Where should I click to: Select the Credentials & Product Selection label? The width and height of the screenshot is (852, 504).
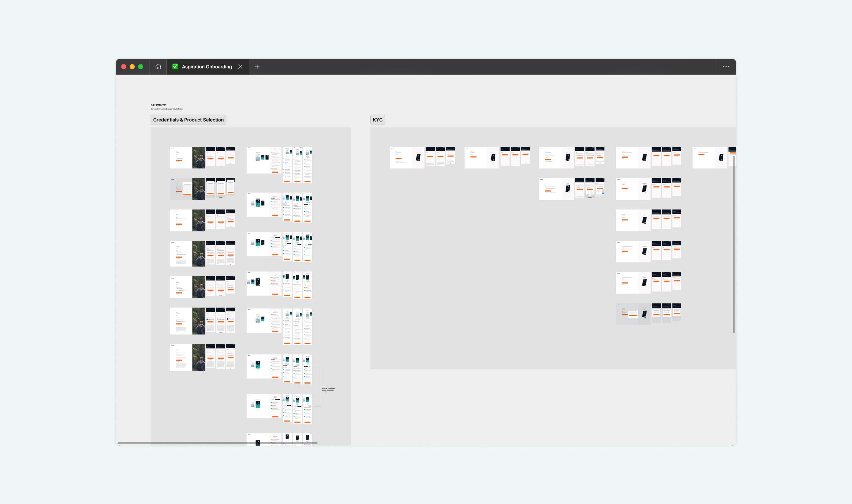pyautogui.click(x=188, y=120)
